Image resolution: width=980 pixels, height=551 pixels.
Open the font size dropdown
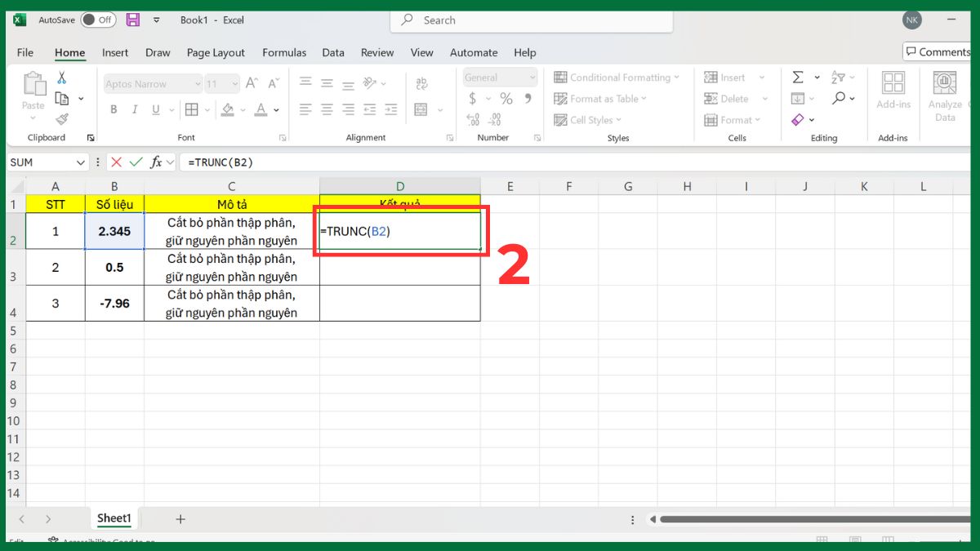(236, 84)
